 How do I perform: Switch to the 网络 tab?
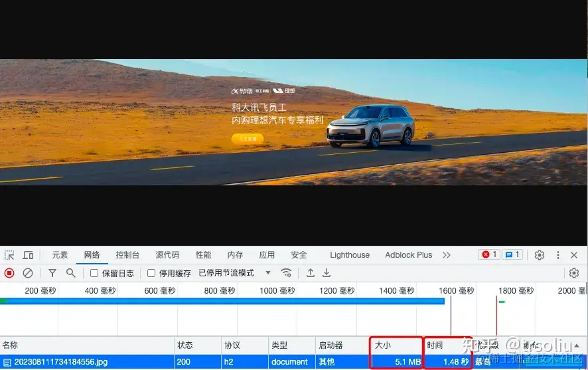pyautogui.click(x=92, y=255)
